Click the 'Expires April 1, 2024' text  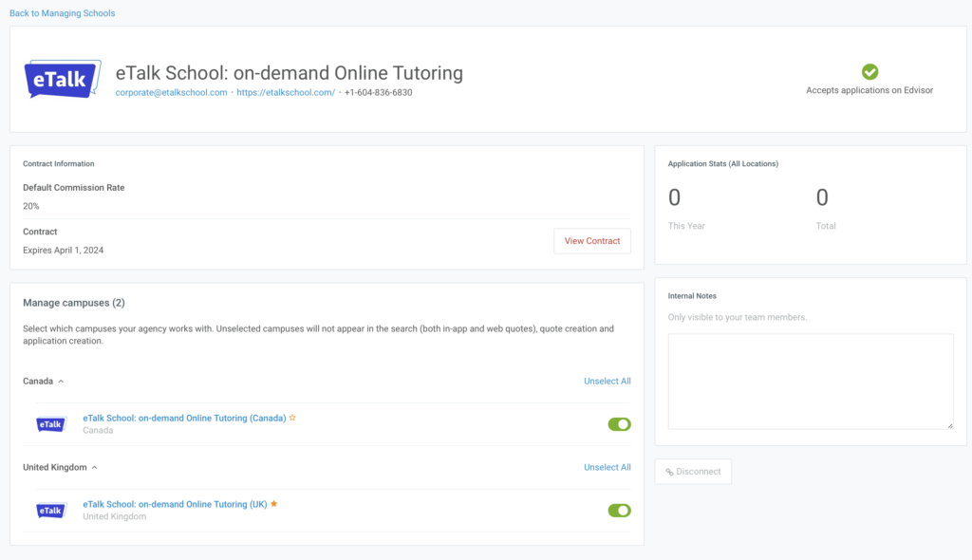(x=64, y=250)
